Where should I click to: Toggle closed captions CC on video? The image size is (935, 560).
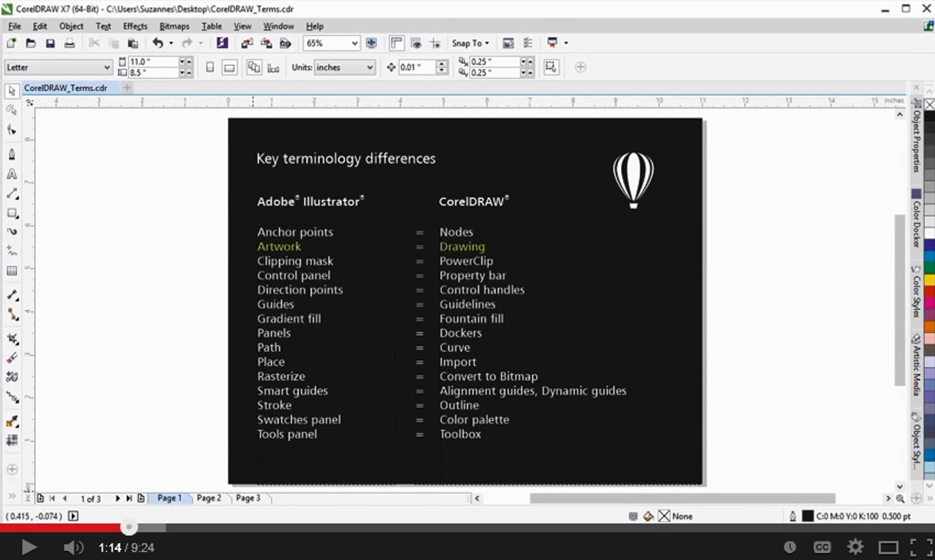tap(822, 547)
